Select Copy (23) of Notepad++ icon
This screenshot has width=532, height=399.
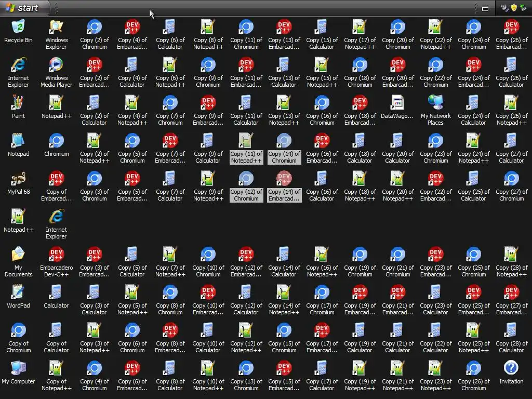pyautogui.click(x=436, y=376)
